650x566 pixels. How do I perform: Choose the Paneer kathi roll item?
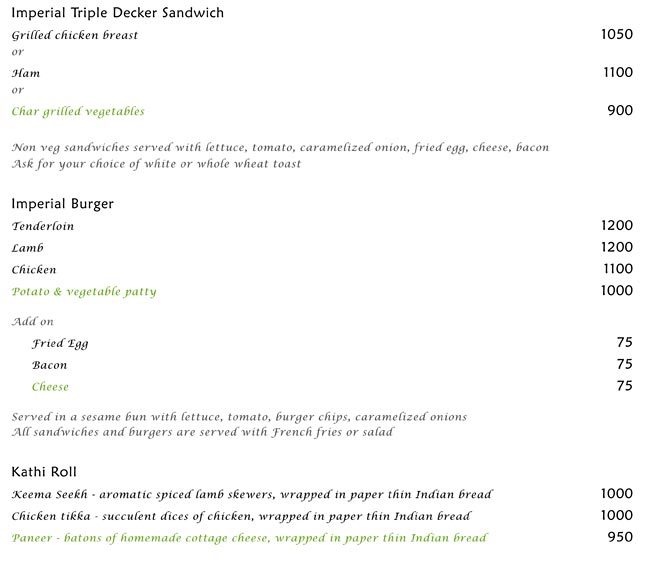point(249,539)
